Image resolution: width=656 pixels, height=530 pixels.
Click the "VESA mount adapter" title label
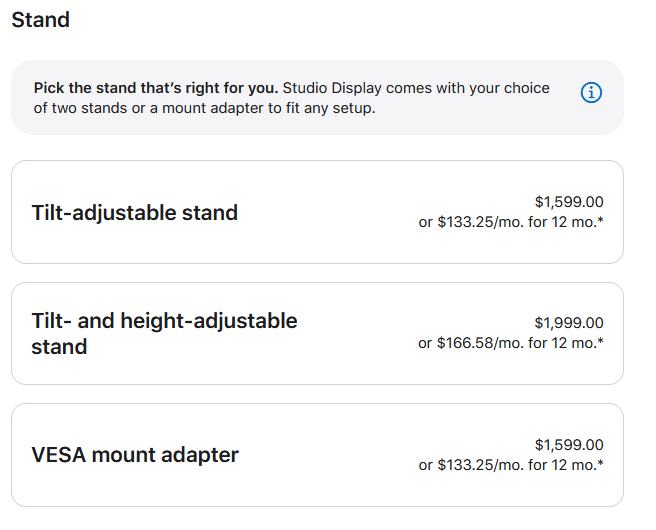pyautogui.click(x=135, y=455)
